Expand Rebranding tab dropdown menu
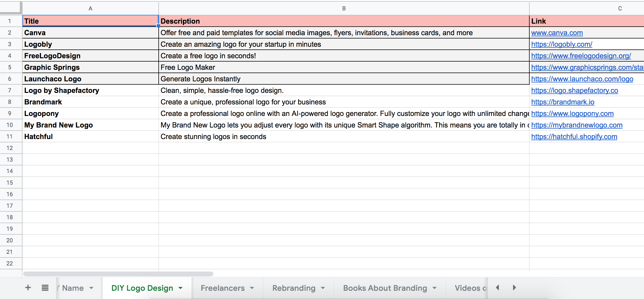 323,288
